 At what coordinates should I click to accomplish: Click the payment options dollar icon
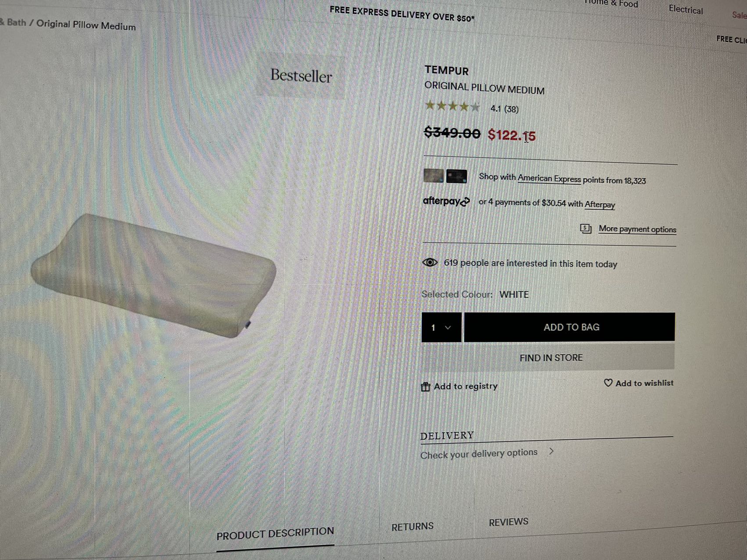point(586,228)
